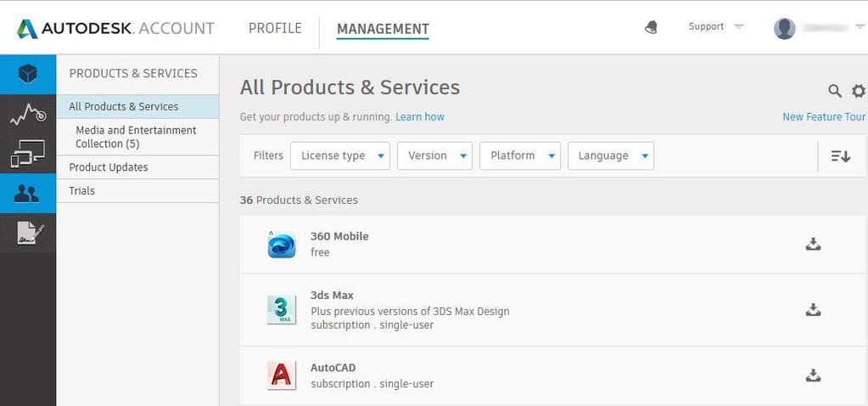Click the sort order icon
The image size is (868, 406).
coord(840,156)
